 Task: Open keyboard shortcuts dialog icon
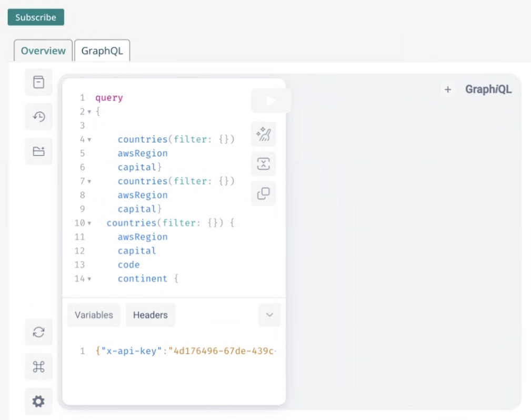[x=38, y=367]
